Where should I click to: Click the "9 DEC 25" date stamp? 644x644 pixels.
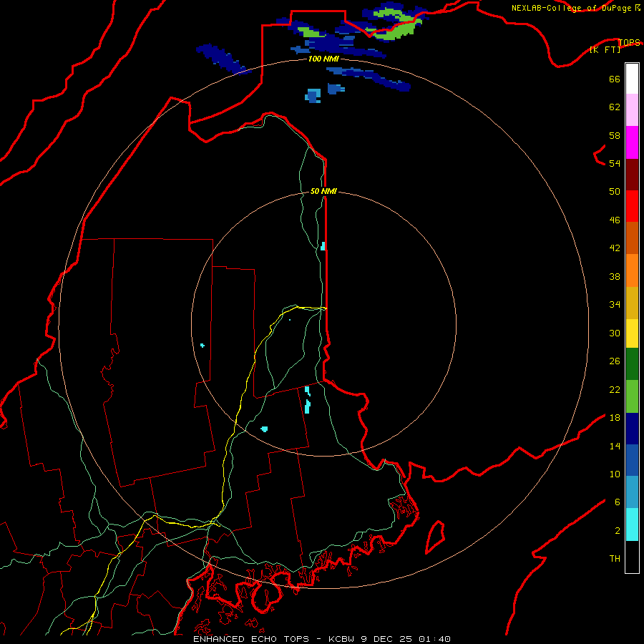[386, 639]
